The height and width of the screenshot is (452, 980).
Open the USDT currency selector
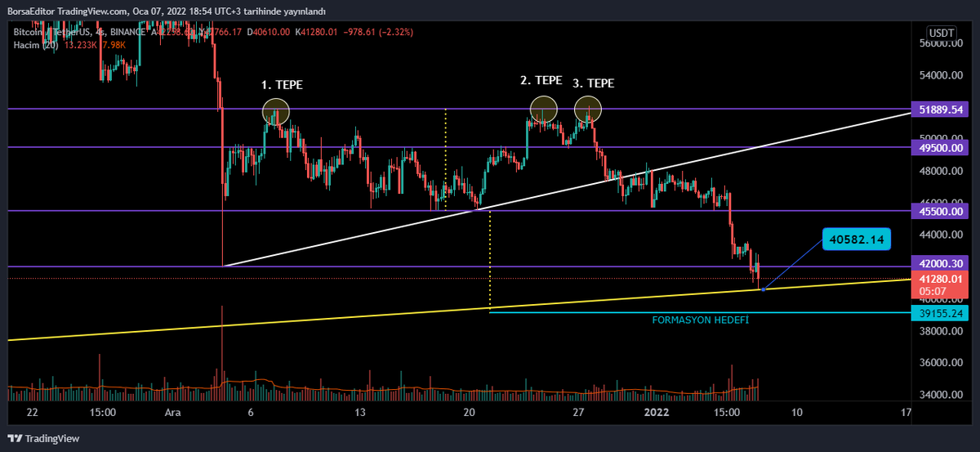[x=941, y=33]
